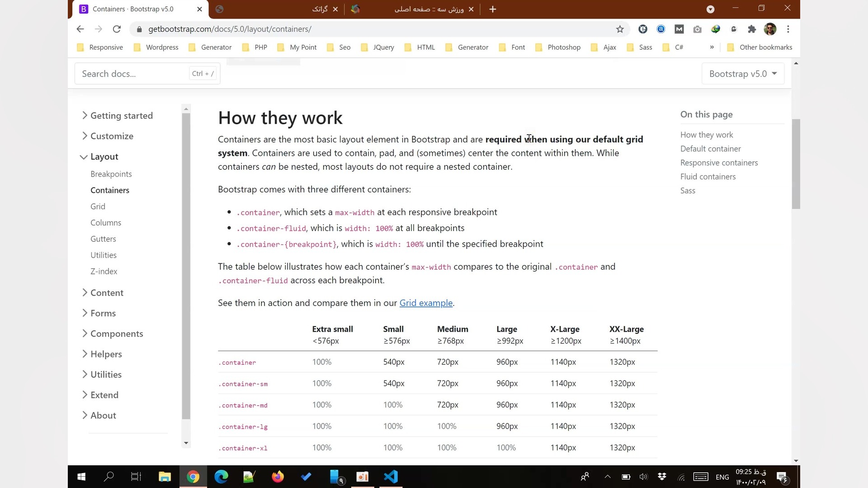This screenshot has height=488, width=868.
Task: Go to the Columns docs page
Action: click(x=106, y=223)
